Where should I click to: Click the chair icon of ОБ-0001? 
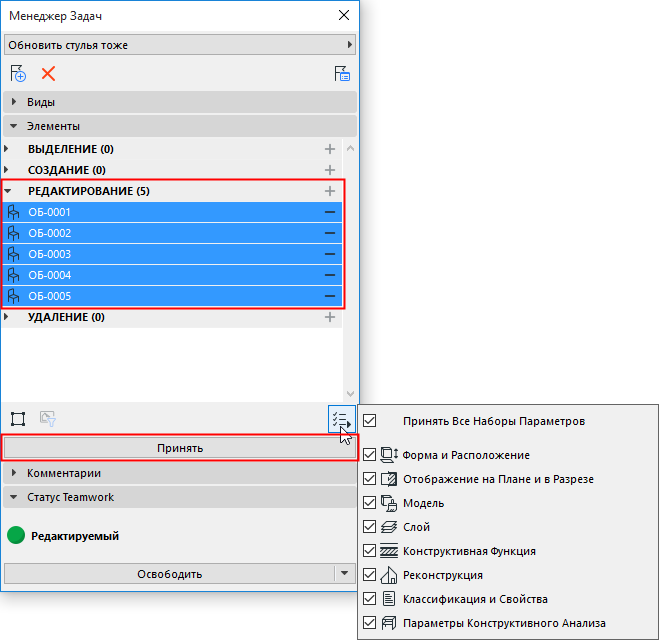click(13, 212)
